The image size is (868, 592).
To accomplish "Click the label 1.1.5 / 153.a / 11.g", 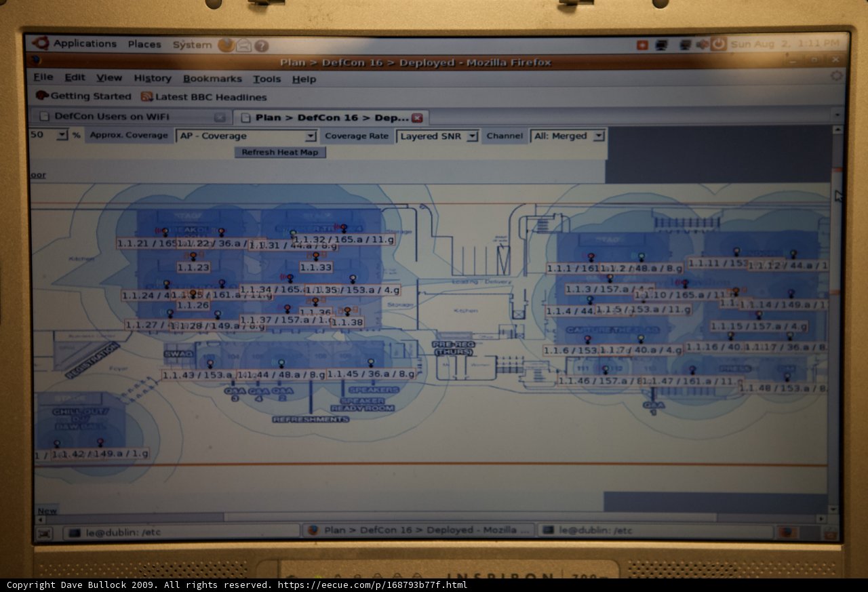I will tap(644, 309).
